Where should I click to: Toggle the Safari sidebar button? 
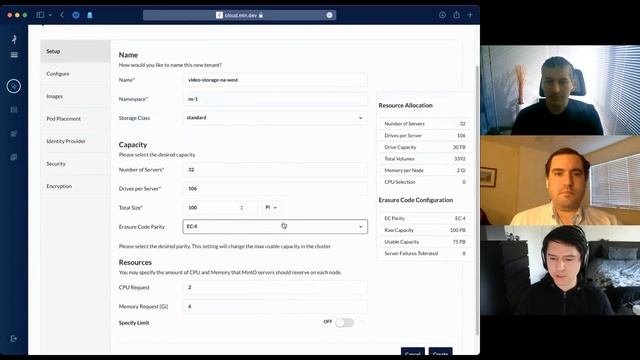(x=40, y=15)
